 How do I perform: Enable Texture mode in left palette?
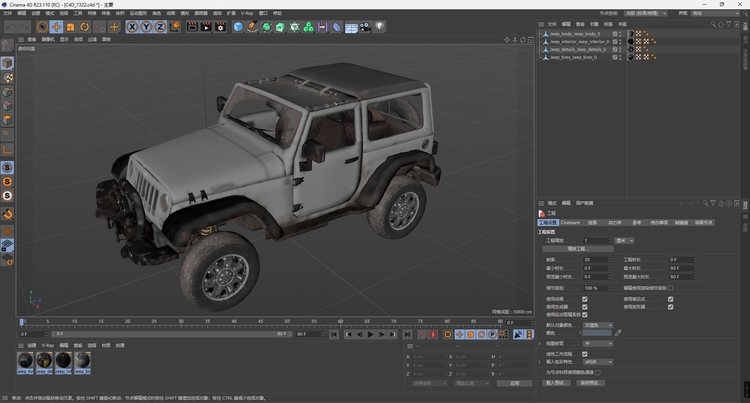[x=7, y=77]
